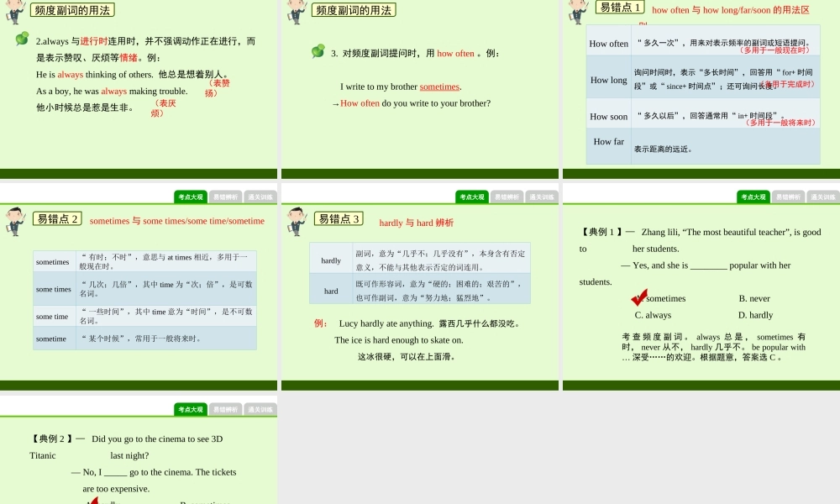This screenshot has width=840, height=504.
Task: Click the 【典例 1】 label
Action: click(x=601, y=232)
